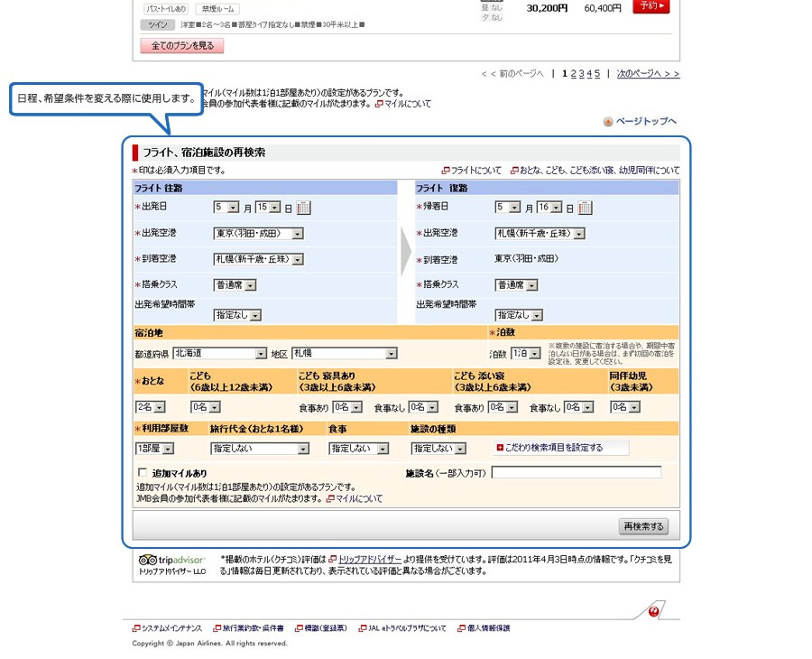Select prefecture from 北海道 dropdown

tap(221, 354)
